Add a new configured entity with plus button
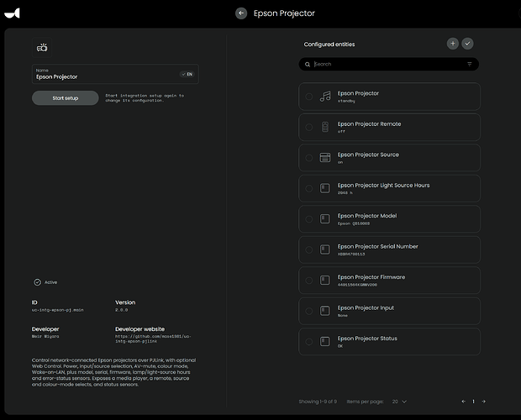 click(x=453, y=44)
